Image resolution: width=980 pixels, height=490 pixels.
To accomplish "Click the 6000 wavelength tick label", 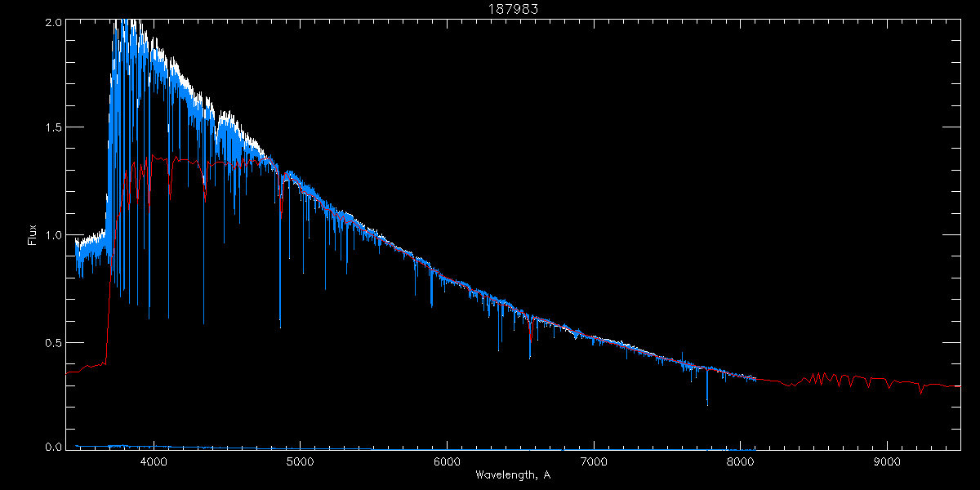I will 448,463.
